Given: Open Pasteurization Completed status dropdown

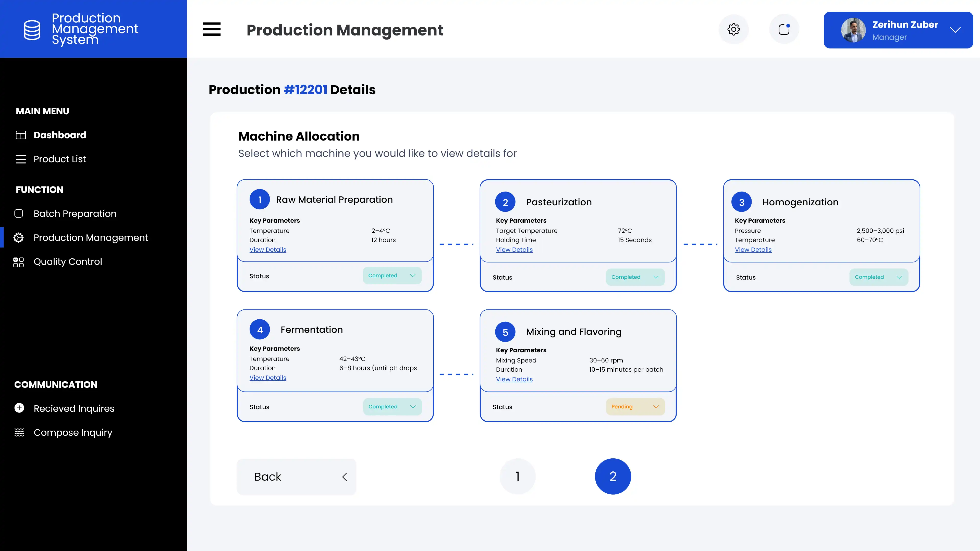Looking at the screenshot, I should point(635,277).
